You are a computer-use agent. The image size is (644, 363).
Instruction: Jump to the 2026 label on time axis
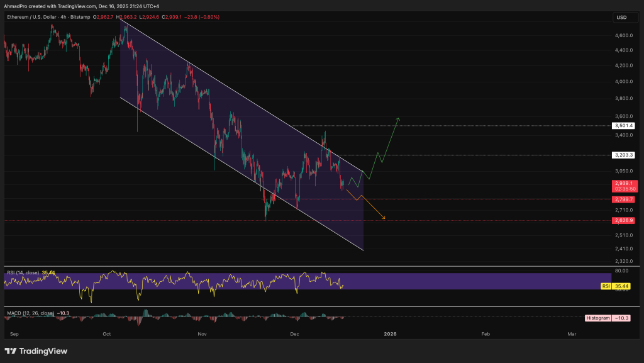(391, 333)
